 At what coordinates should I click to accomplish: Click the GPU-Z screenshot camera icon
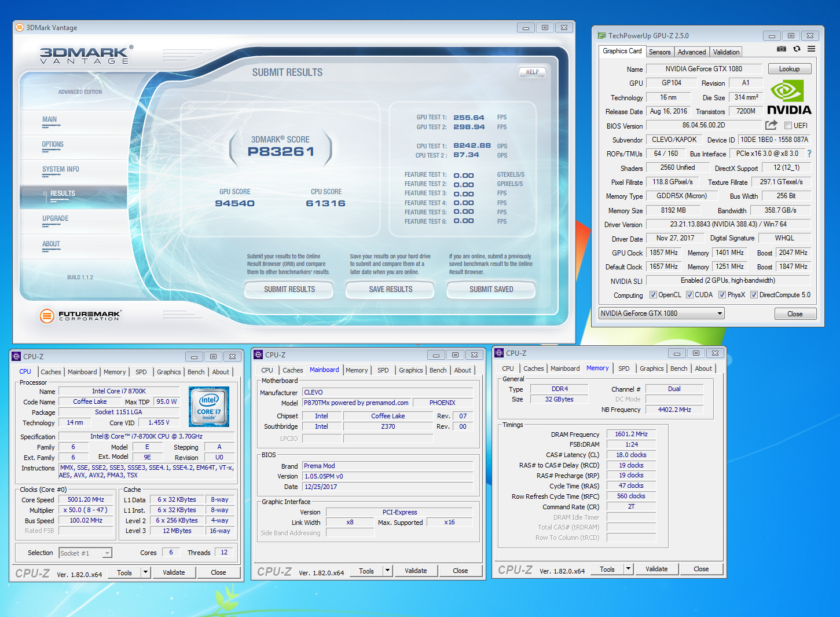click(781, 49)
